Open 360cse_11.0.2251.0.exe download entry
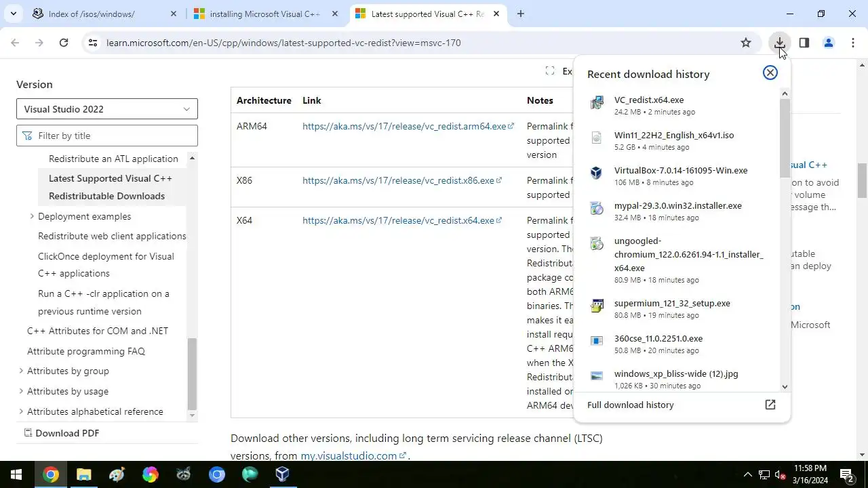 [677, 344]
